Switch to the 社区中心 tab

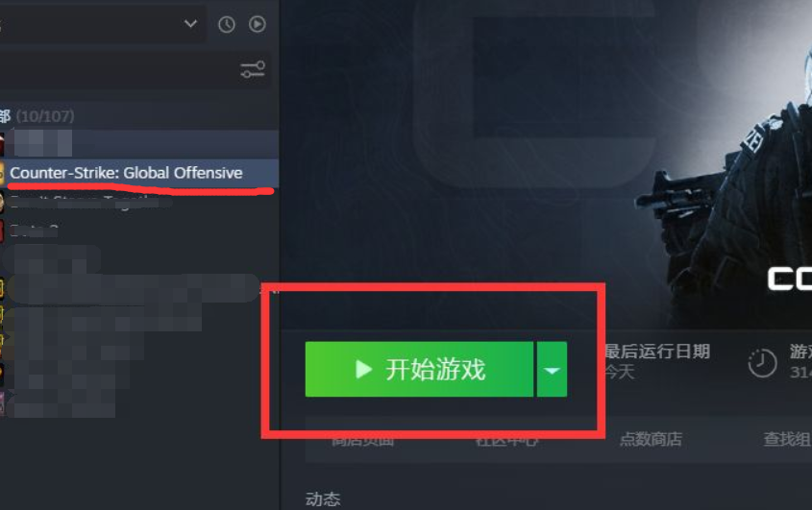506,440
